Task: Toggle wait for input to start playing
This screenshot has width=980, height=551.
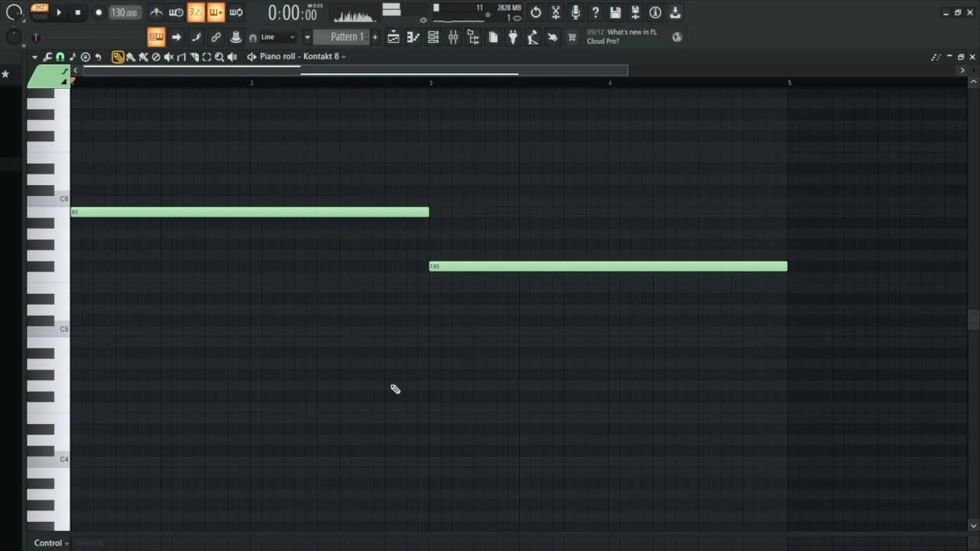Action: pyautogui.click(x=176, y=12)
